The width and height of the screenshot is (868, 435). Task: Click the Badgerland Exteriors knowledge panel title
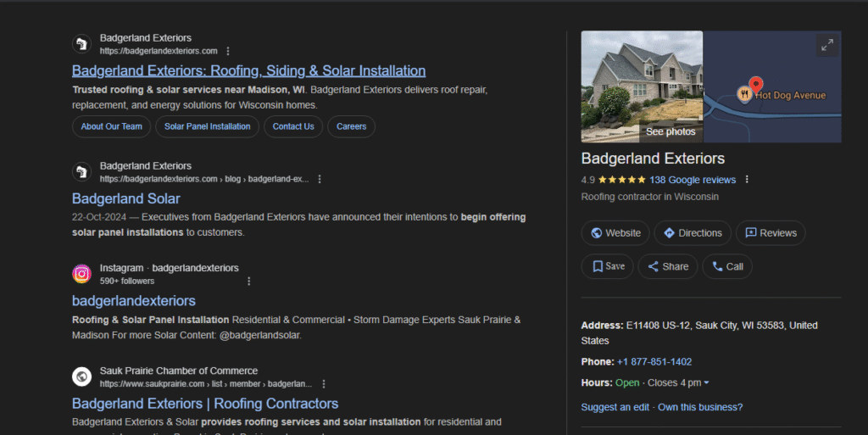tap(653, 159)
